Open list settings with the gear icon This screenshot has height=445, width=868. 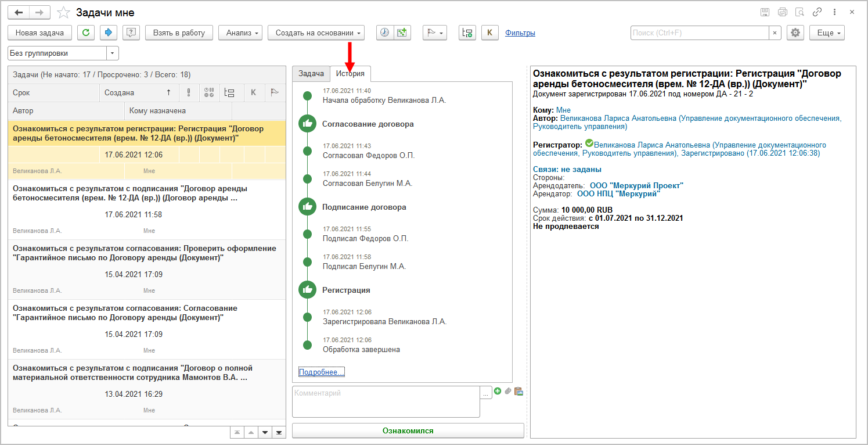coord(795,33)
